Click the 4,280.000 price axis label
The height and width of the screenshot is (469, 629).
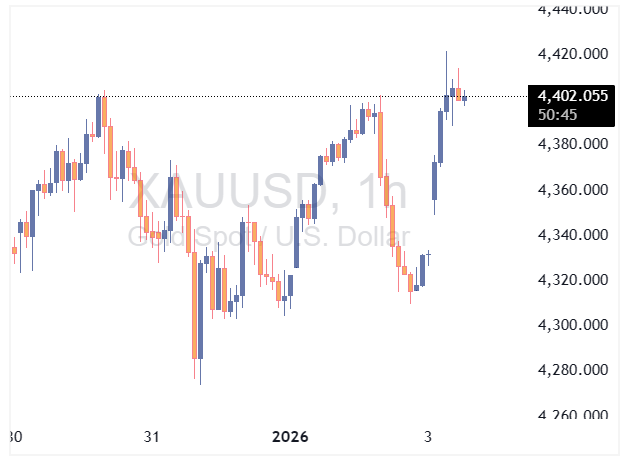[x=573, y=370]
